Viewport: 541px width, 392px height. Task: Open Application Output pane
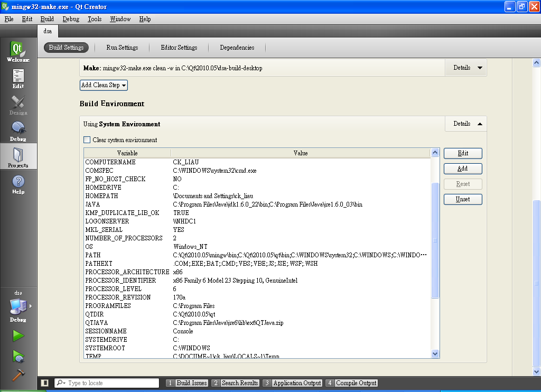[292, 382]
